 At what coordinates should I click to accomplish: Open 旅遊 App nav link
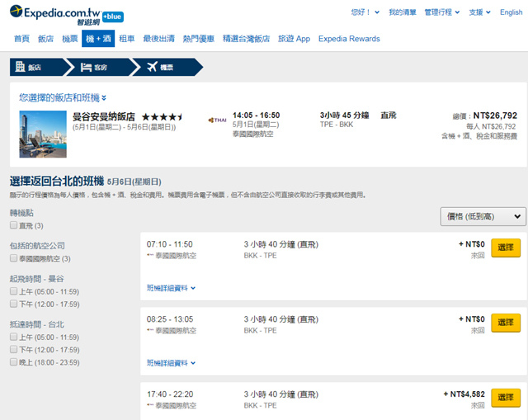pos(294,39)
